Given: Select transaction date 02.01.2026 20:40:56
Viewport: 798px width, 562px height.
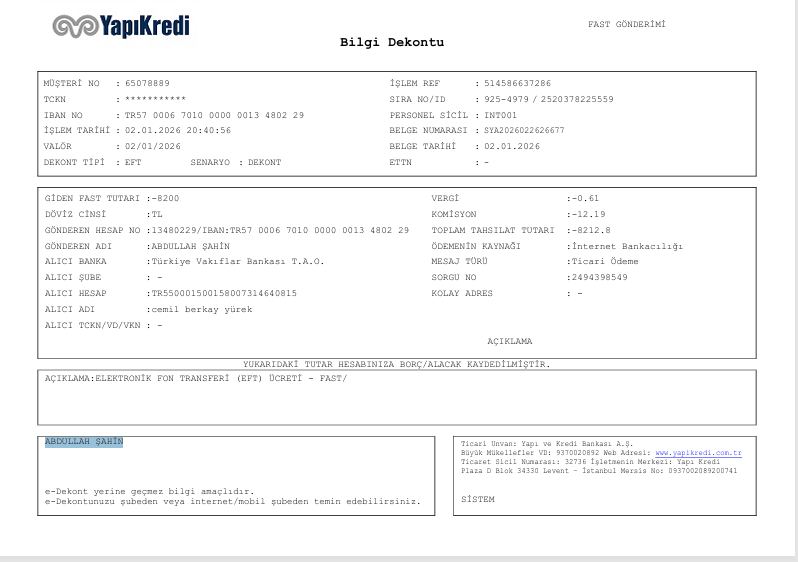Looking at the screenshot, I should (178, 130).
